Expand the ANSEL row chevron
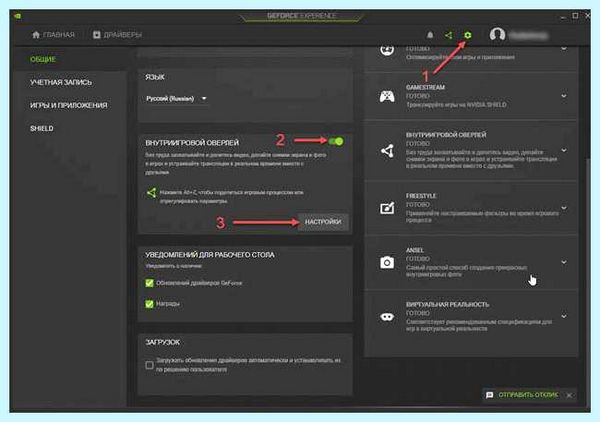The height and width of the screenshot is (422, 600). 564,262
